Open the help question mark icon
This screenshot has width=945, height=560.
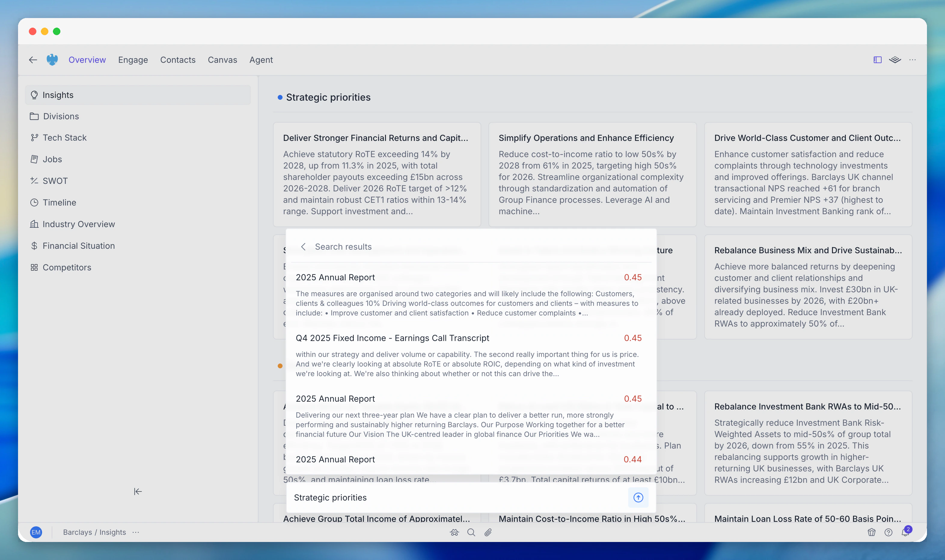tap(888, 532)
